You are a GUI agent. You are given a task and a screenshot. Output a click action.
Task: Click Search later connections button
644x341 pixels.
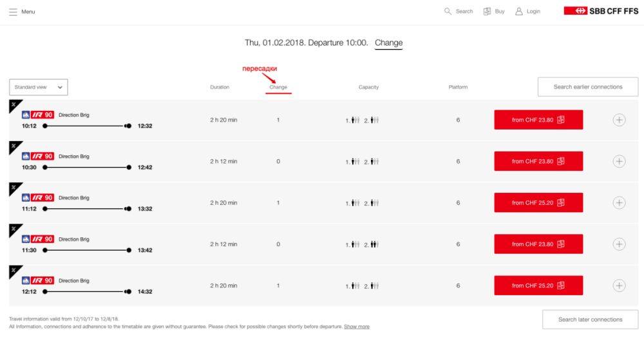tap(590, 319)
